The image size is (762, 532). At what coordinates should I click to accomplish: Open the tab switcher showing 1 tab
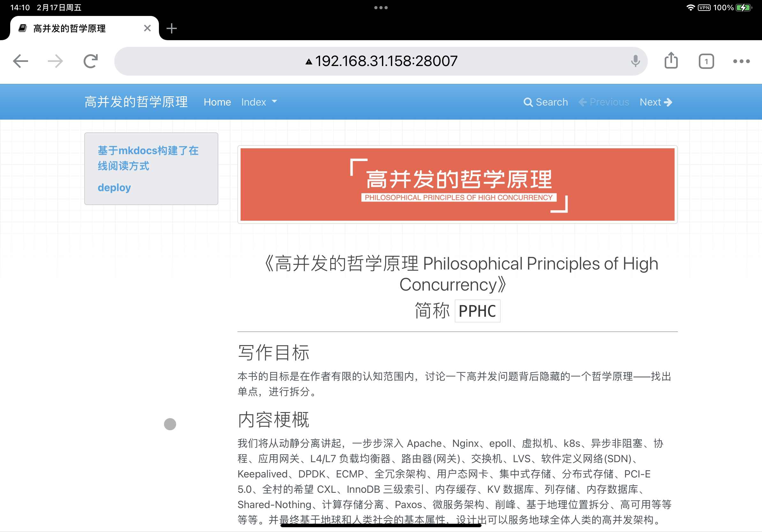(706, 61)
